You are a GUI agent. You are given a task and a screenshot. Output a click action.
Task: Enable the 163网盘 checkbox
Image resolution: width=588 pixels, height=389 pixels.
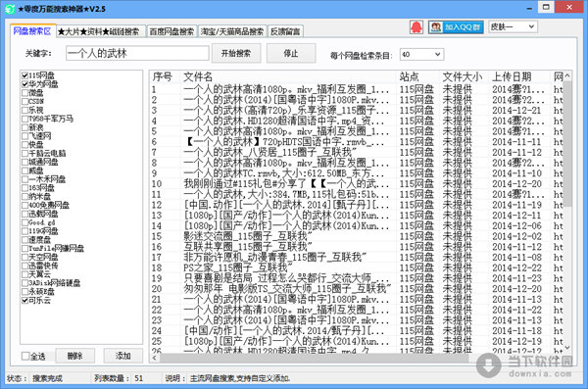click(x=24, y=187)
